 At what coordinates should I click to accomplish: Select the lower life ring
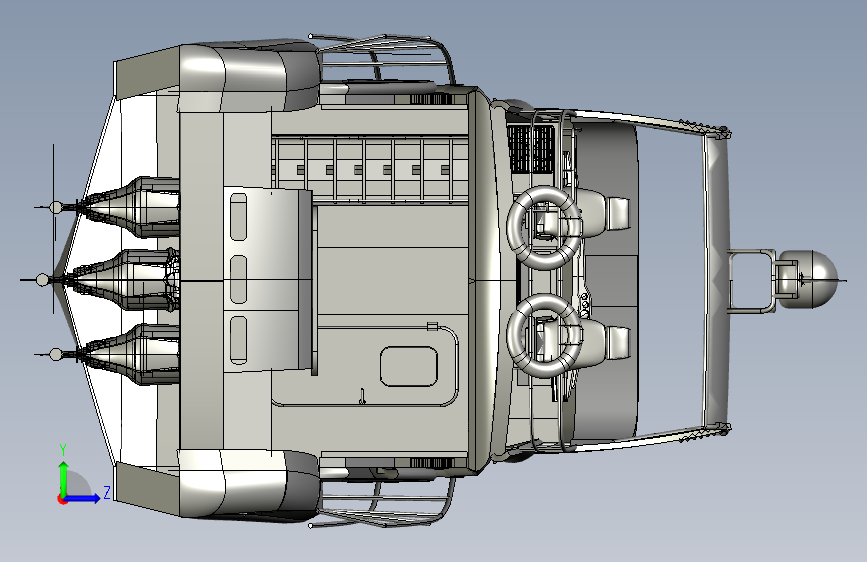(544, 335)
